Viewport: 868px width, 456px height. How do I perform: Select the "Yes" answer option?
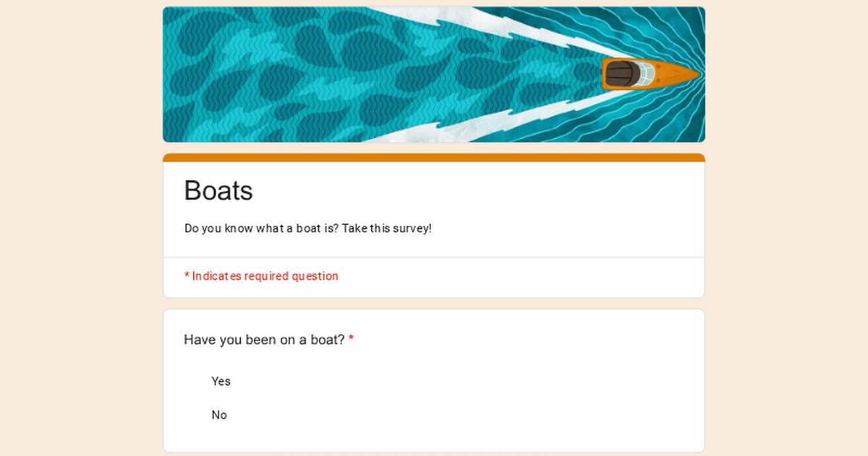[x=221, y=381]
